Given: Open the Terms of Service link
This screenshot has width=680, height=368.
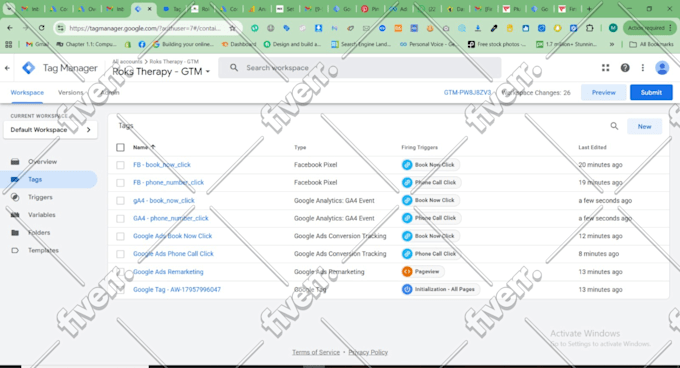Looking at the screenshot, I should click(x=316, y=352).
